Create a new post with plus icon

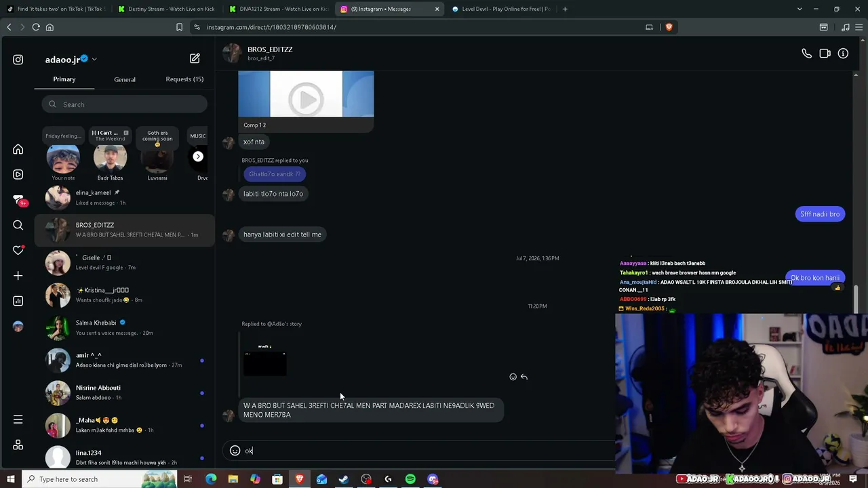(x=18, y=276)
